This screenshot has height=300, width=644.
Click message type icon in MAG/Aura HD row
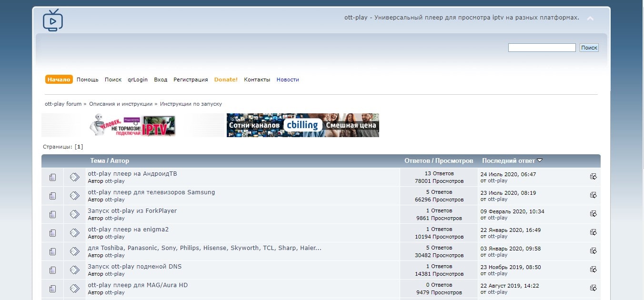(75, 289)
